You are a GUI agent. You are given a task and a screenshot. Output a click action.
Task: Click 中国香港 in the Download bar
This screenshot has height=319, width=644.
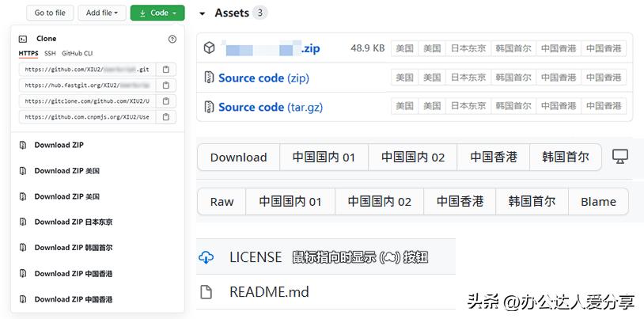pyautogui.click(x=493, y=157)
